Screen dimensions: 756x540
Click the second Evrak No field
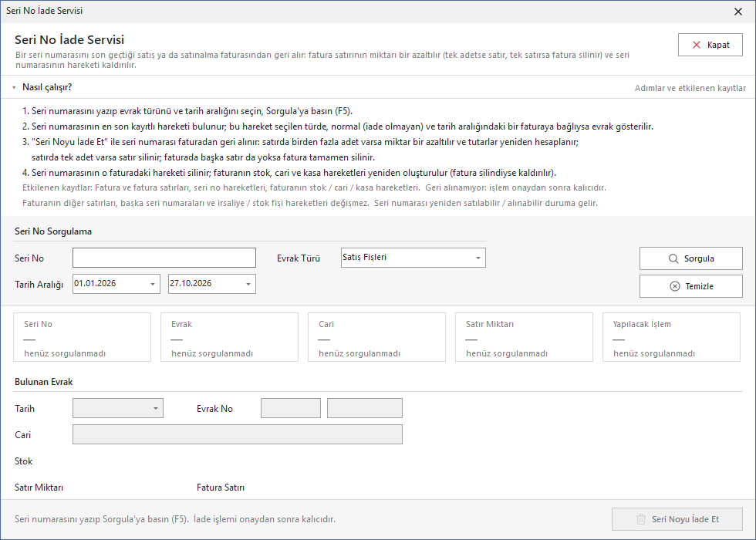coord(365,408)
